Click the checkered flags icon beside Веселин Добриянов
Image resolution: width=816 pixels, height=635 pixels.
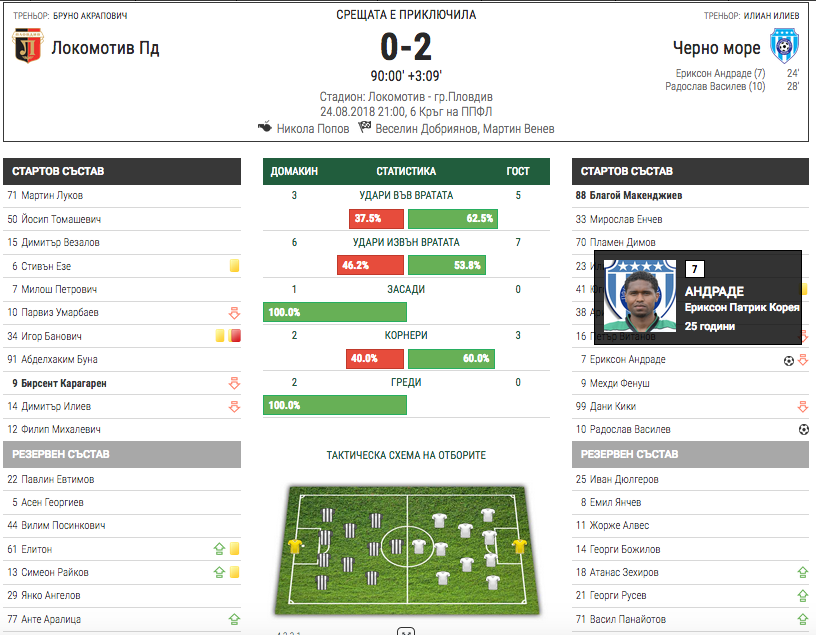coord(365,128)
